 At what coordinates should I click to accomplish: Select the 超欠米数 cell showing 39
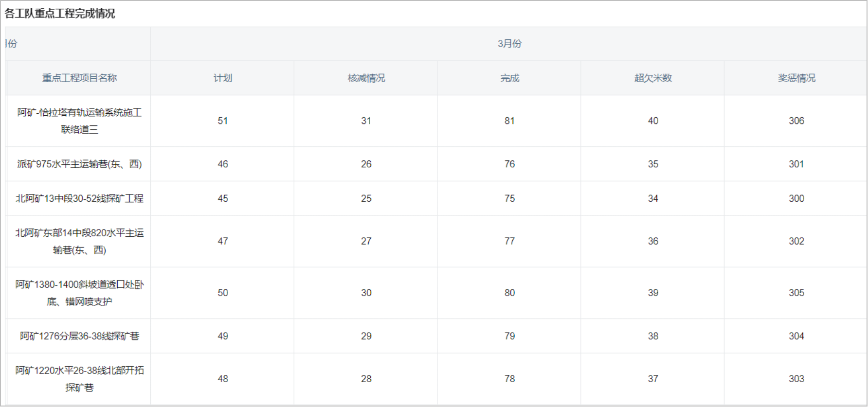pyautogui.click(x=653, y=293)
